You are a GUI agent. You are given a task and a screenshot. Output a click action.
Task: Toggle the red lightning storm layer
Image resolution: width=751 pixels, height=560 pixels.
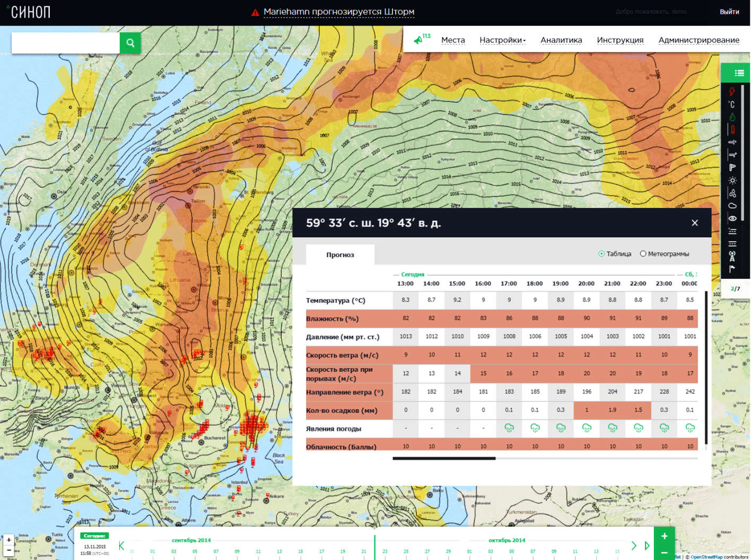point(732,92)
